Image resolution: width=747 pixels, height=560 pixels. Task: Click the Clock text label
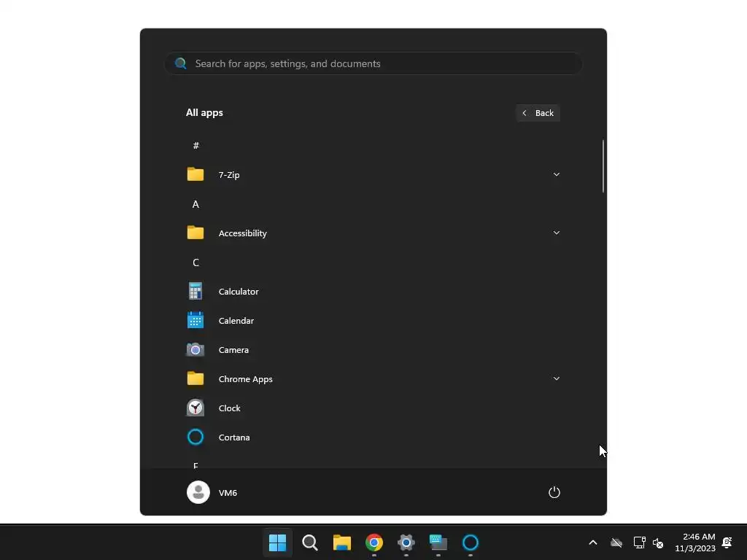pyautogui.click(x=229, y=408)
